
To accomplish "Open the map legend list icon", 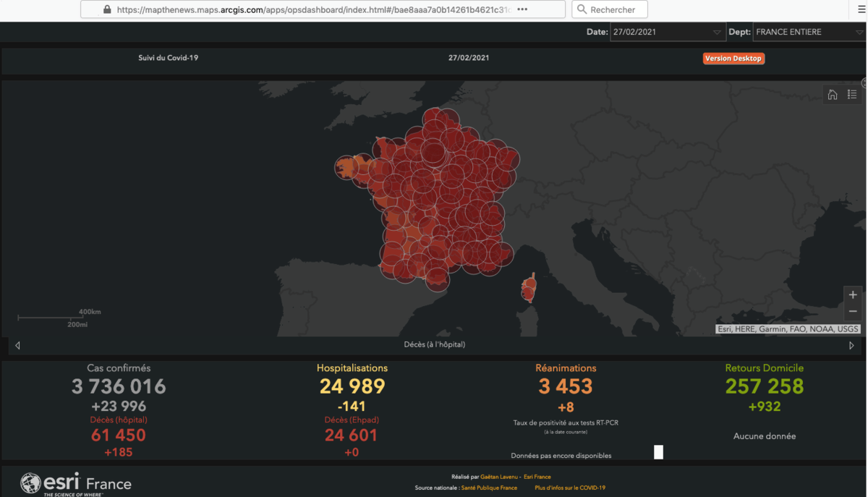I will (x=852, y=95).
